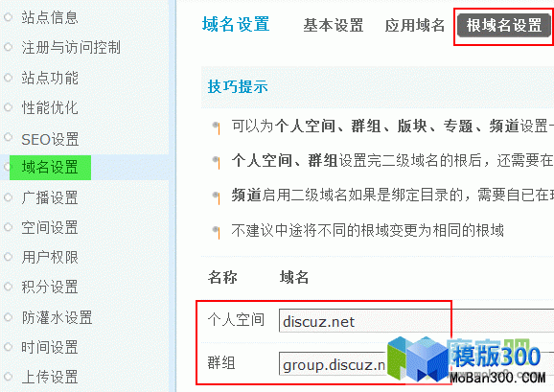554x392 pixels.
Task: Select the 根域名设置 tab
Action: click(x=504, y=26)
